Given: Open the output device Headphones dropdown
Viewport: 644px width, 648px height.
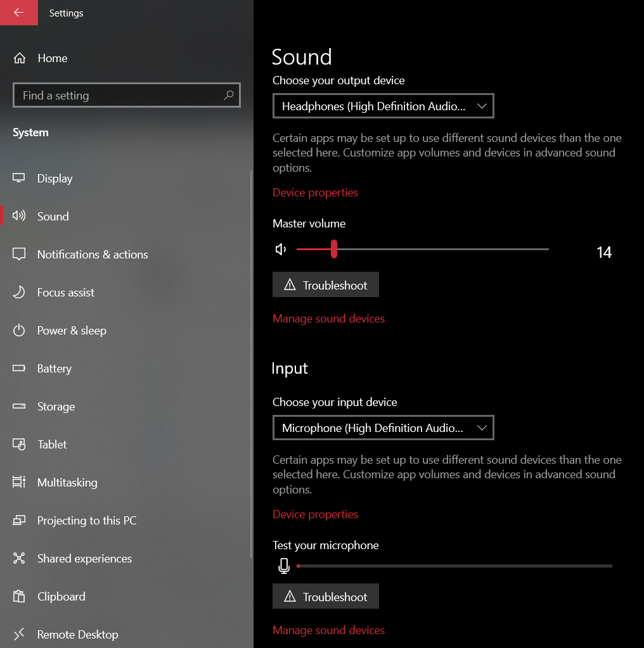Looking at the screenshot, I should coord(383,106).
